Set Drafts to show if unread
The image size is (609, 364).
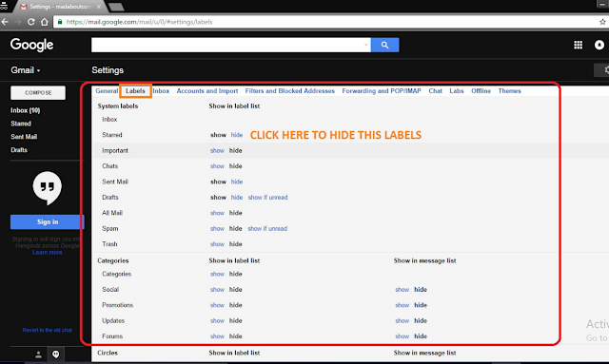pos(267,197)
